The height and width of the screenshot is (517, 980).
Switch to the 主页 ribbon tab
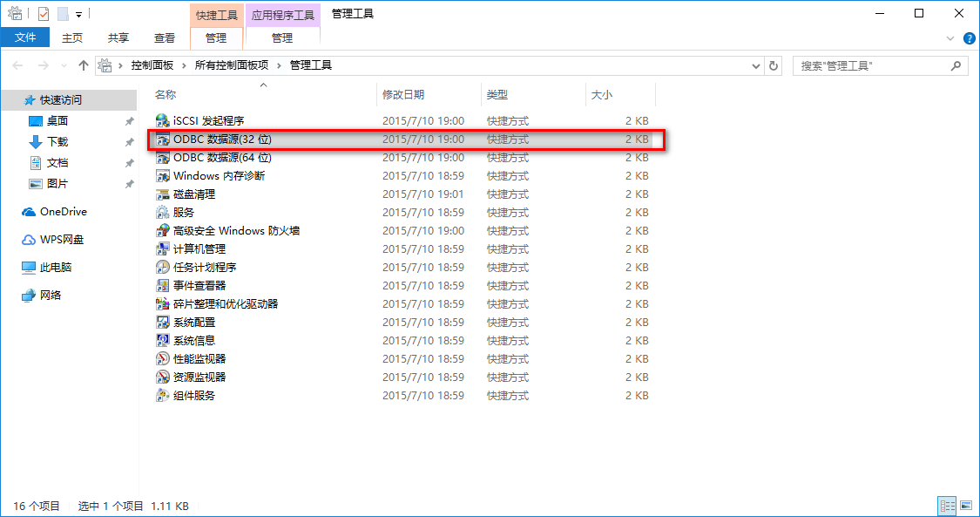point(72,38)
